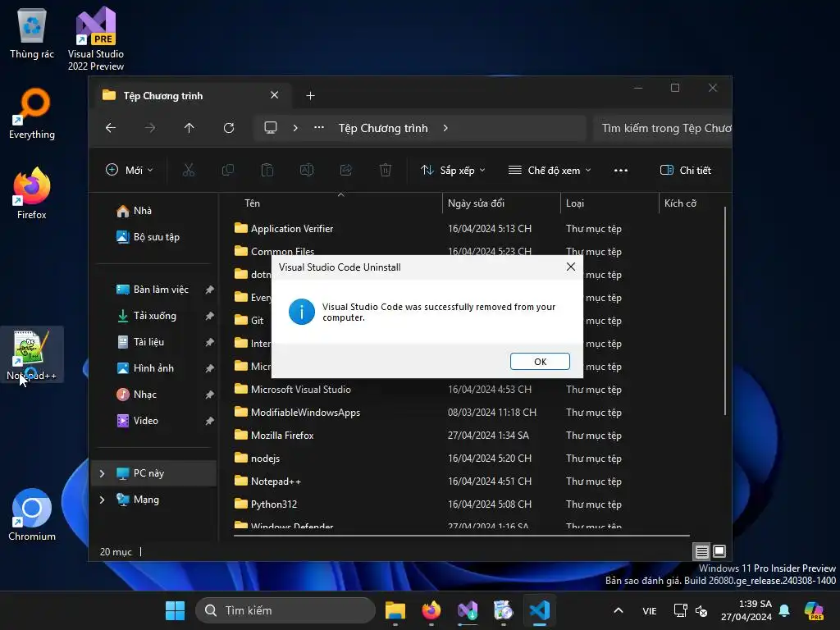Click OK in the Uninstall dialog
The width and height of the screenshot is (840, 630).
[x=540, y=362]
